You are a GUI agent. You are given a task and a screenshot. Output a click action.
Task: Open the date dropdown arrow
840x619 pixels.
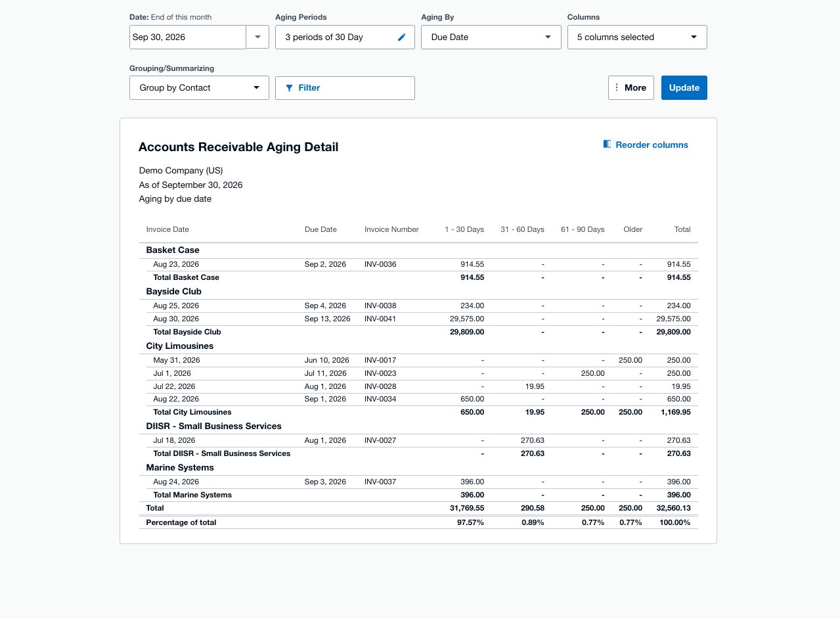click(x=257, y=37)
